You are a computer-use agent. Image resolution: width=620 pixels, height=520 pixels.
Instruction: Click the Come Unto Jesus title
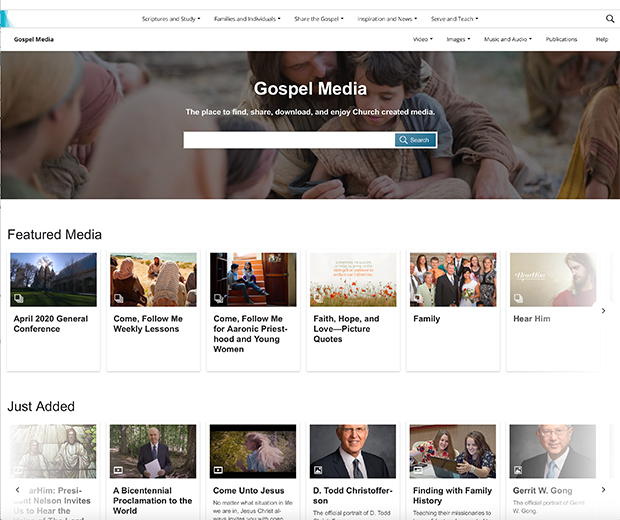pos(249,491)
